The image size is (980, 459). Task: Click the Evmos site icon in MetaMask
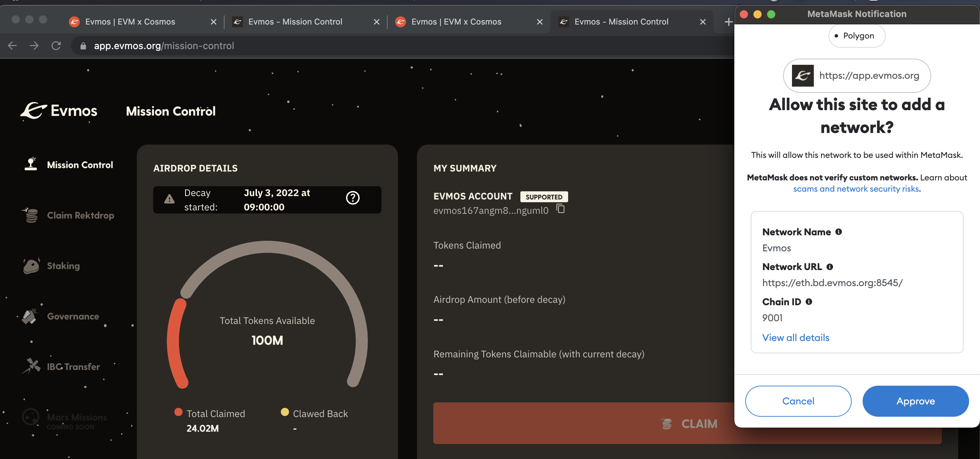point(803,76)
